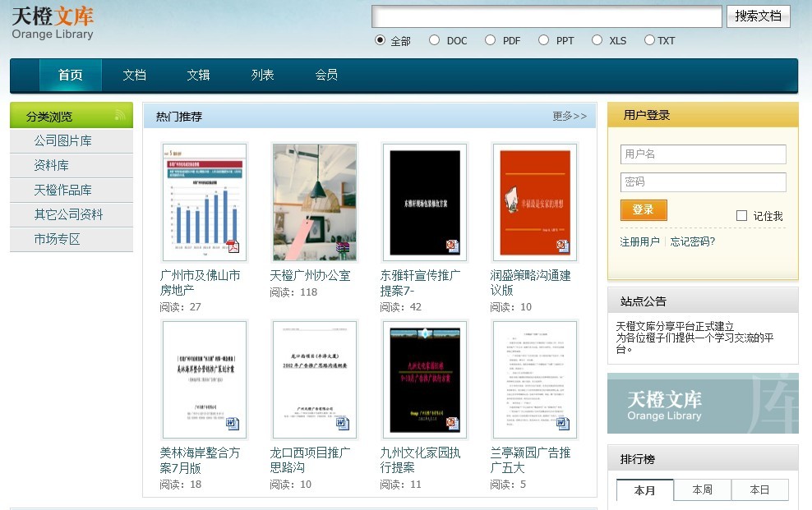
Task: Select the PDF file type radio button
Action: coord(490,40)
